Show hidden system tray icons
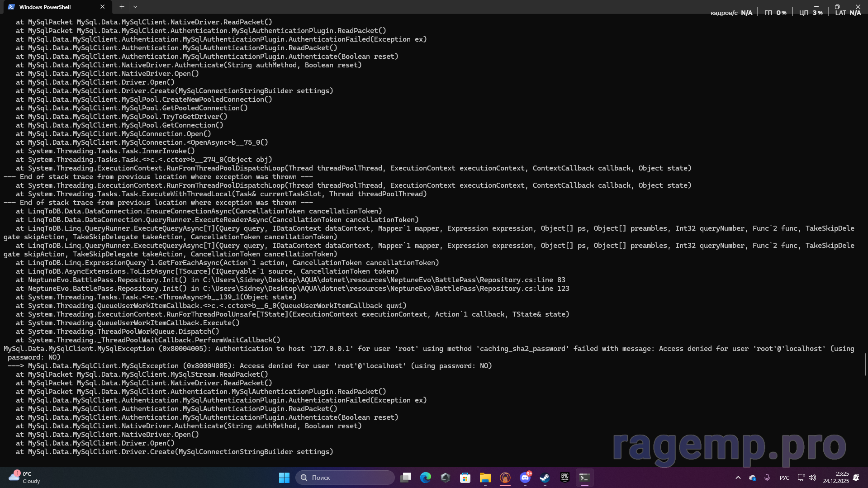Viewport: 868px width, 488px height. [x=738, y=478]
